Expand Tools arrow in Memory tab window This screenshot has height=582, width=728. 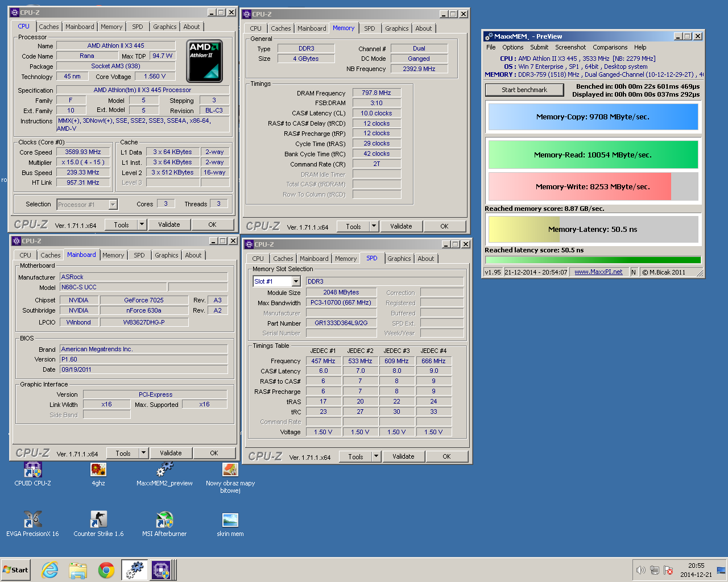(374, 226)
